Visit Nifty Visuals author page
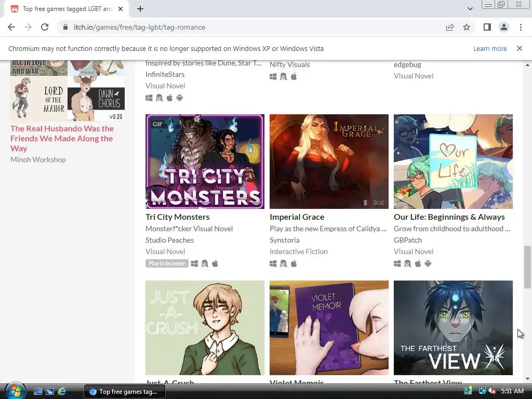This screenshot has height=399, width=532. (x=290, y=64)
